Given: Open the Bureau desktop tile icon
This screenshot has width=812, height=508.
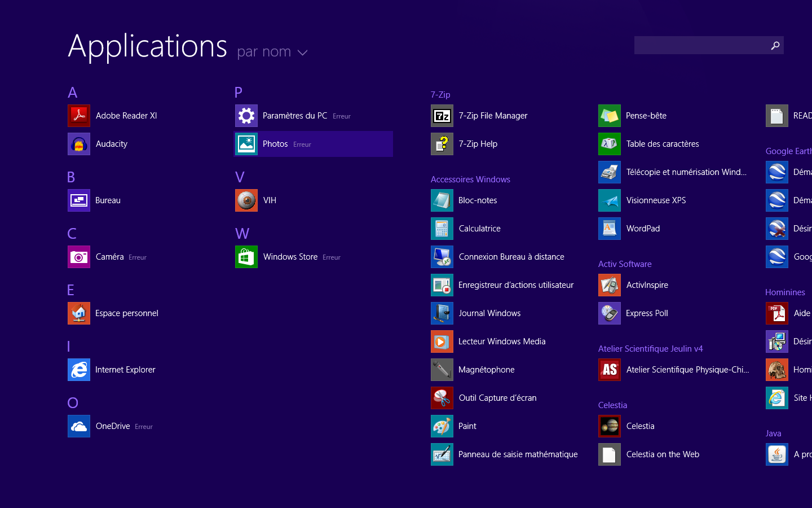Looking at the screenshot, I should tap(79, 200).
